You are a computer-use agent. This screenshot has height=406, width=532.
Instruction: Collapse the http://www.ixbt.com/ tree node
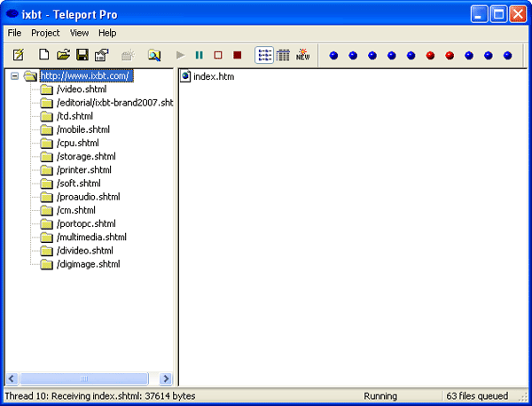[x=14, y=76]
